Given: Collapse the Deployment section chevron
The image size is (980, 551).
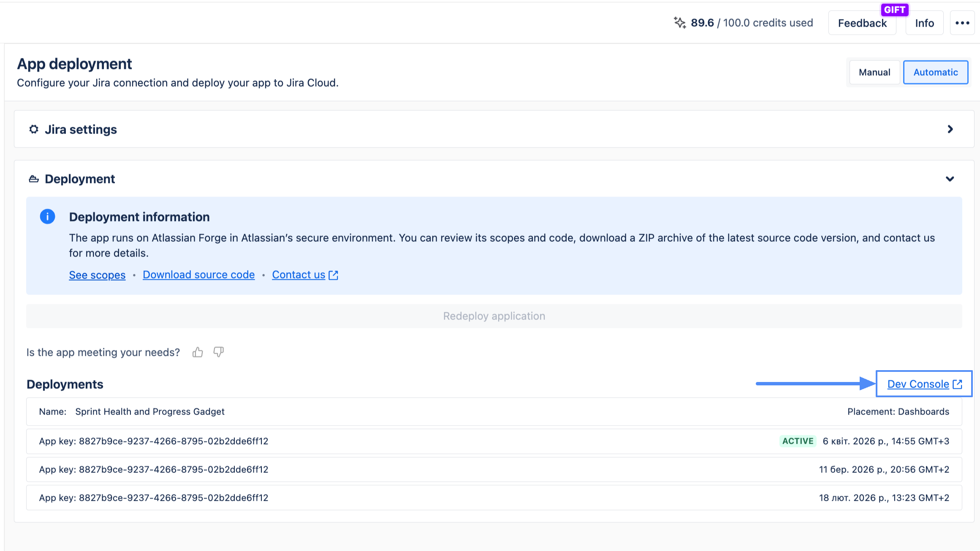Looking at the screenshot, I should 950,179.
